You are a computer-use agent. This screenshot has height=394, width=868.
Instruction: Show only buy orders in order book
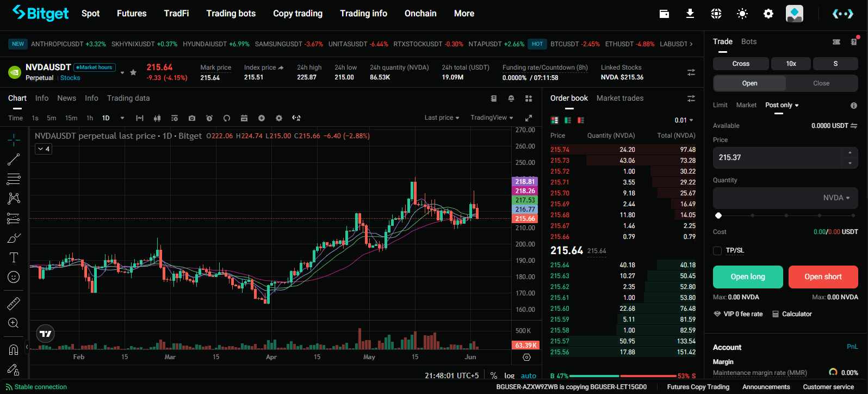pyautogui.click(x=568, y=120)
